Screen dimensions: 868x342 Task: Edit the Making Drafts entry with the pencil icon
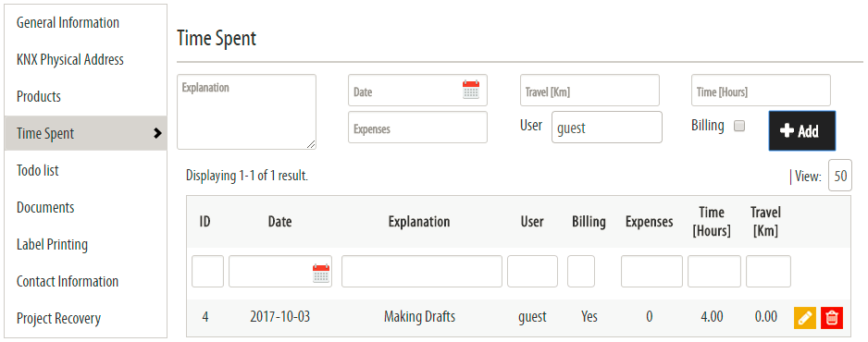(805, 318)
